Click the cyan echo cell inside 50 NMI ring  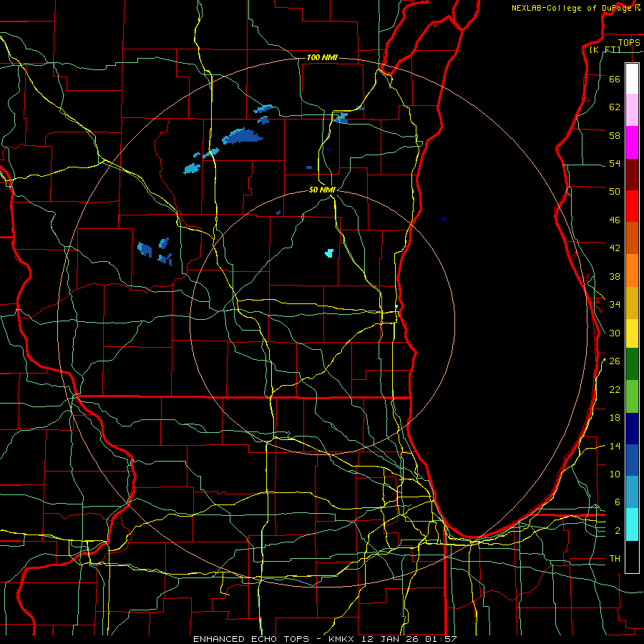pos(329,253)
